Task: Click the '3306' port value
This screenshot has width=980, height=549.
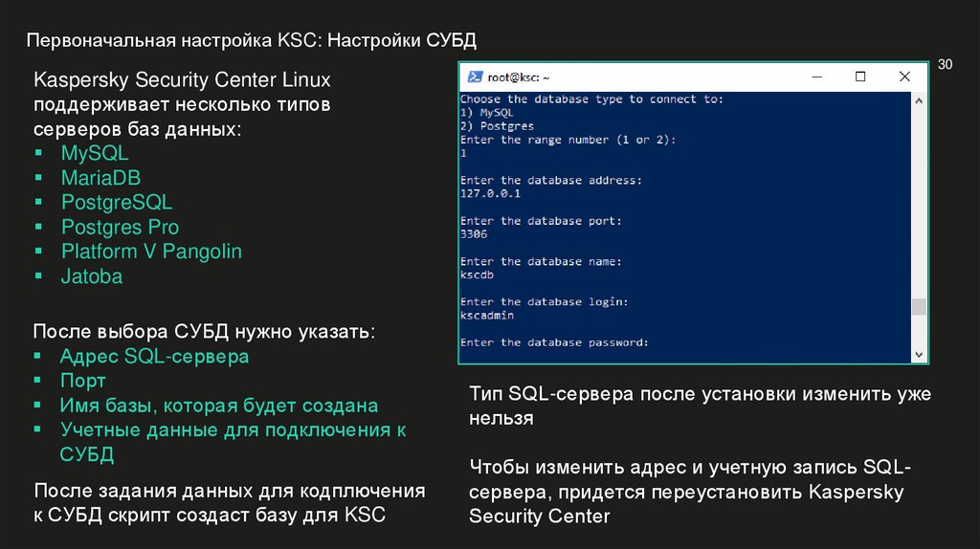Action: pyautogui.click(x=473, y=234)
